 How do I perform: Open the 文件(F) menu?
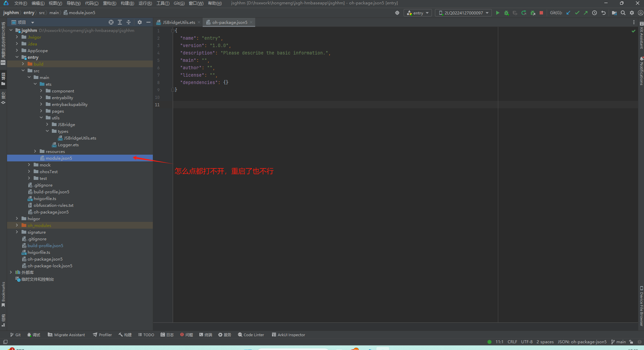click(x=21, y=3)
